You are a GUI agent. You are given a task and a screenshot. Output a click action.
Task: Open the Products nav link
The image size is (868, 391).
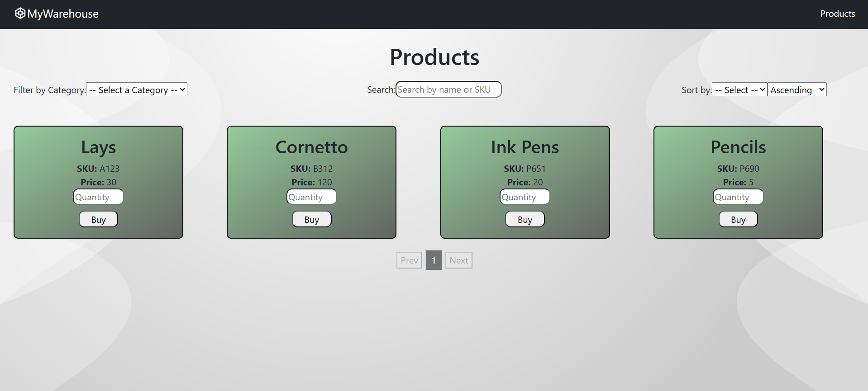pyautogui.click(x=837, y=14)
